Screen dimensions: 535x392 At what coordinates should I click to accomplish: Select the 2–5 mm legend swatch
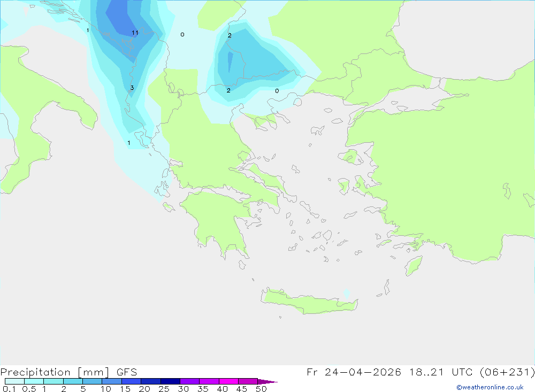click(x=73, y=381)
